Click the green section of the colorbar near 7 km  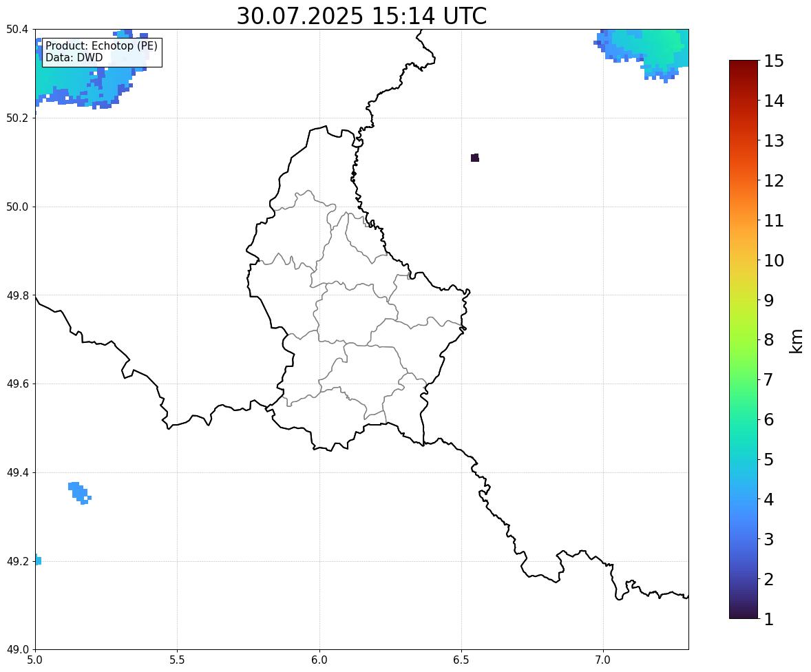pos(744,379)
